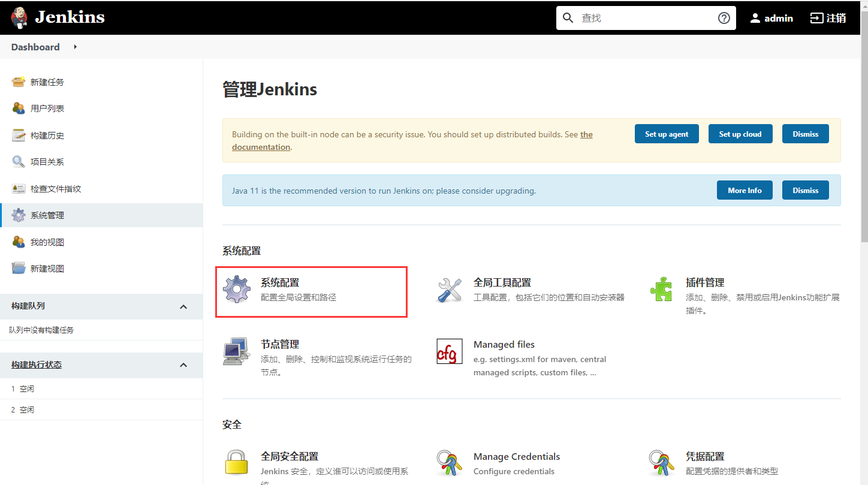Click the 构建队列 panel heading text
Viewport: 868px width, 485px height.
(x=28, y=306)
